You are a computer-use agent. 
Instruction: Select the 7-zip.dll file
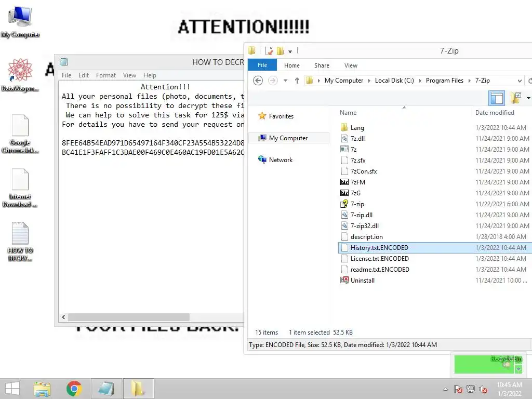435,215
